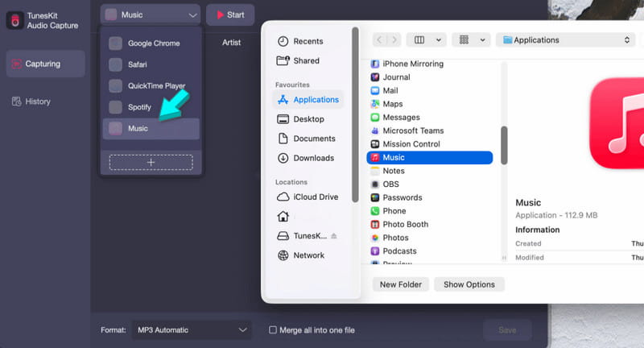Select the Maps app
644x348 pixels.
(x=429, y=104)
